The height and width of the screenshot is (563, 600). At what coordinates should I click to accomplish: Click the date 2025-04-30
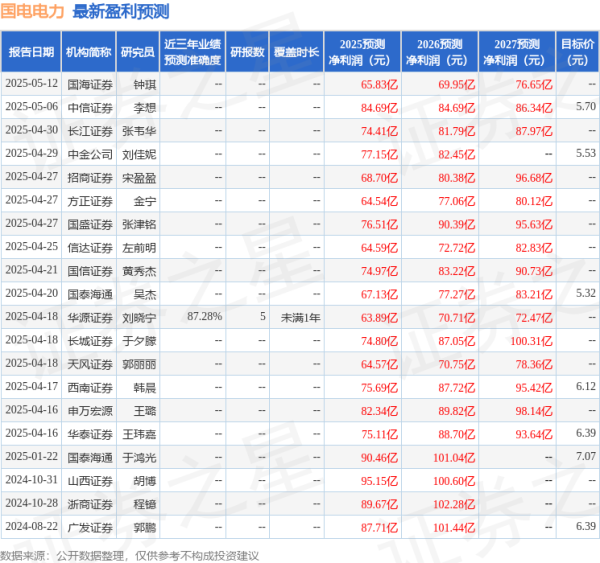pyautogui.click(x=31, y=130)
